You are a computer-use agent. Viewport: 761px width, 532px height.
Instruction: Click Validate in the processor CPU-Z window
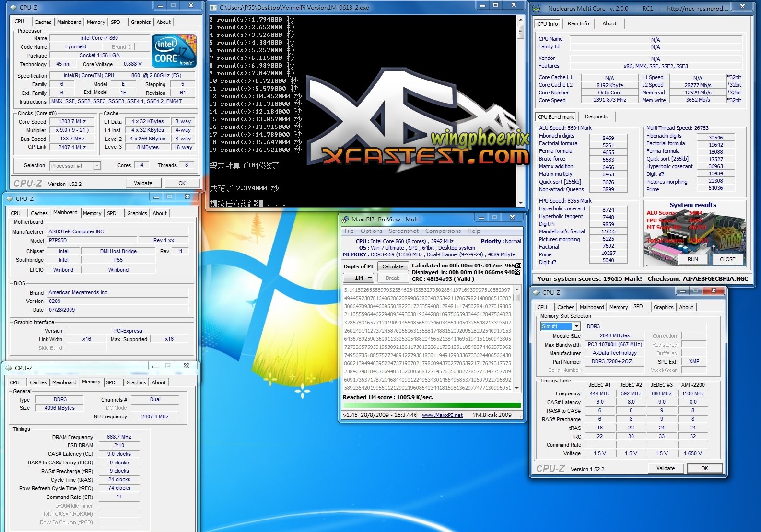point(143,183)
